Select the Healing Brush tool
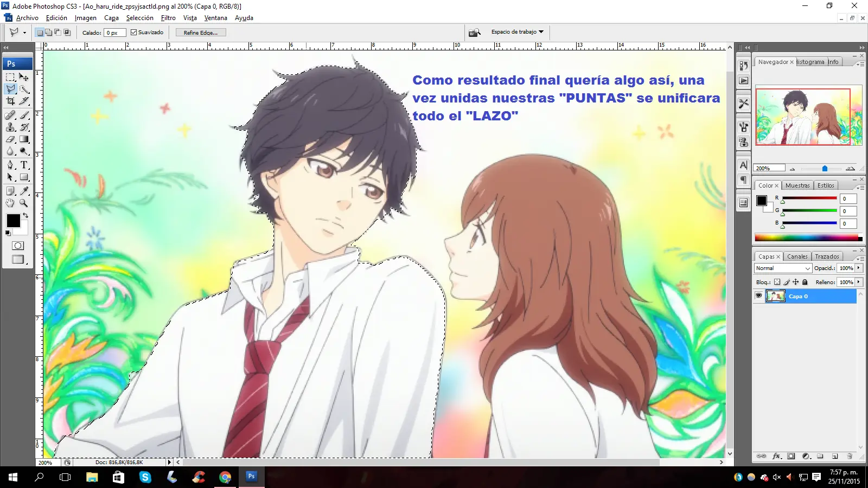 pos(10,115)
